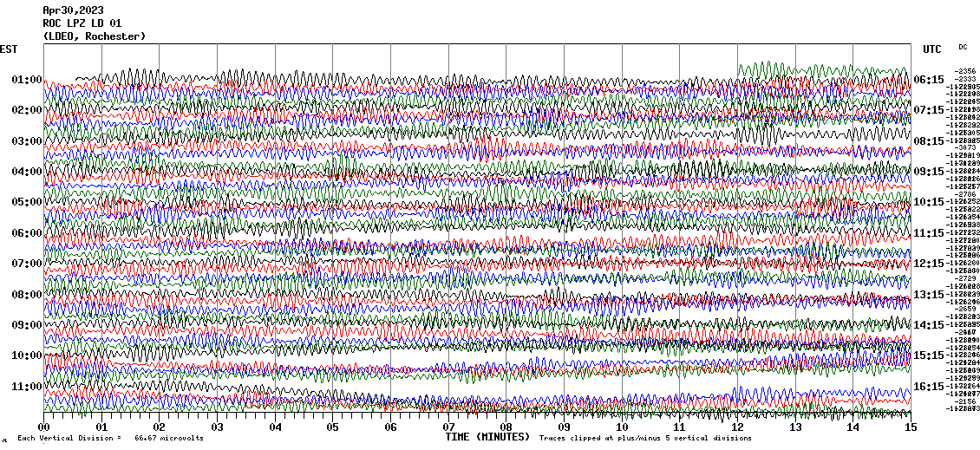Viewport: 980px width, 450px height.
Task: Click the 12 minute tick label
Action: (737, 427)
